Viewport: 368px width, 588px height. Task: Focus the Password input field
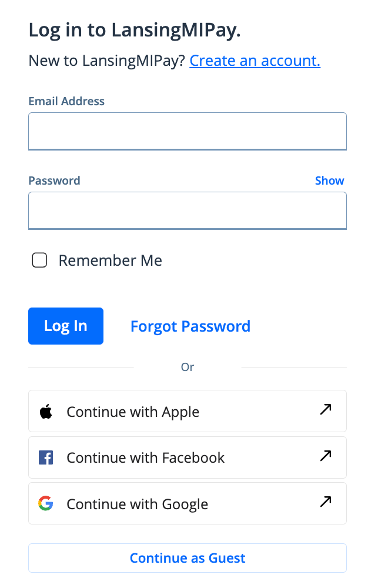click(x=188, y=210)
